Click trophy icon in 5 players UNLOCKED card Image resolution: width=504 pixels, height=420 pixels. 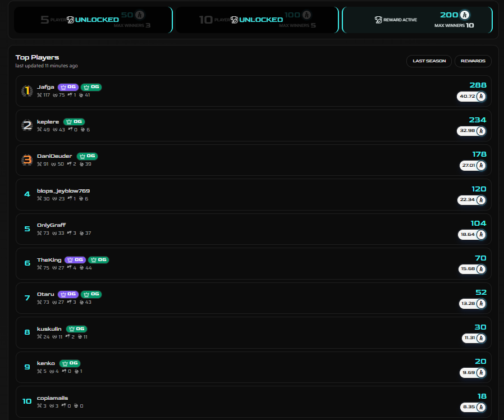[70, 20]
